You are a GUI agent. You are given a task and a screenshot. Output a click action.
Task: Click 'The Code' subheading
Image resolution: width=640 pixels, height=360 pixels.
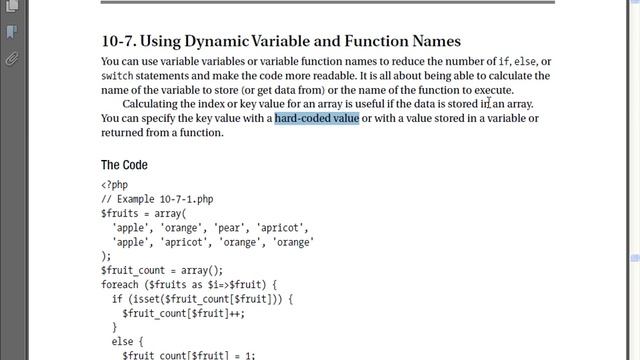[124, 165]
